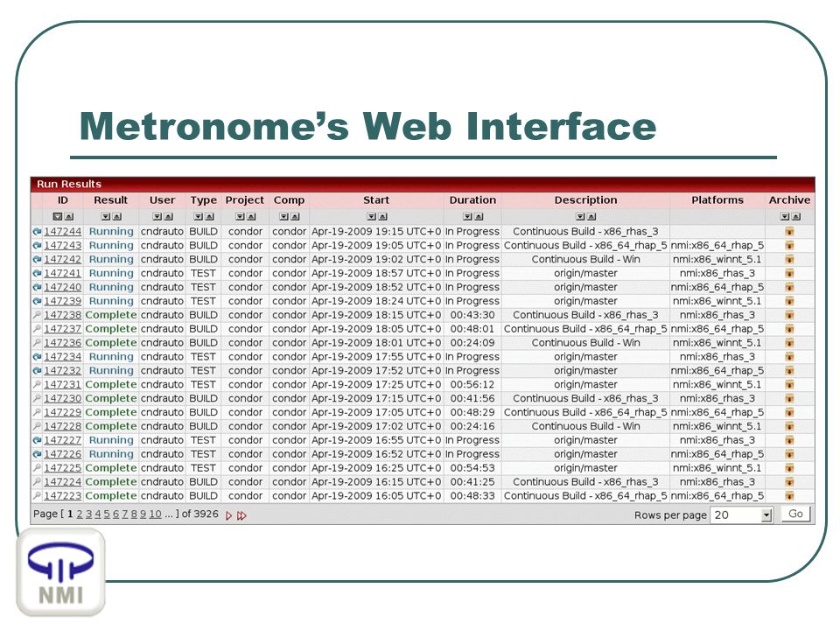Click 'Apr-19-2009 16:05 UTC+0' start cell
The image size is (840, 630).
(x=376, y=497)
